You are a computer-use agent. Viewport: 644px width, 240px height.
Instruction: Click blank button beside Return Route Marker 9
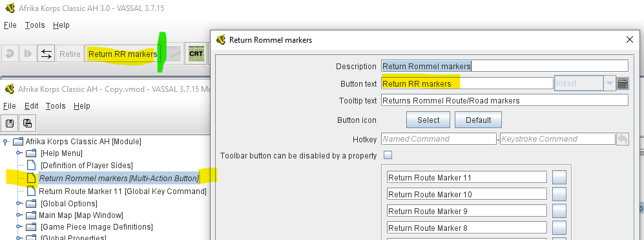coord(559,211)
